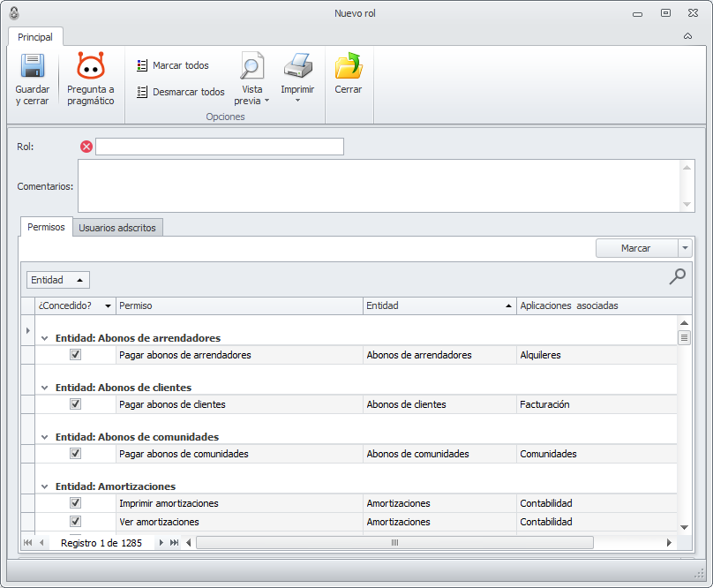Uncheck Imprimir amortizaciones permission checkbox

75,503
